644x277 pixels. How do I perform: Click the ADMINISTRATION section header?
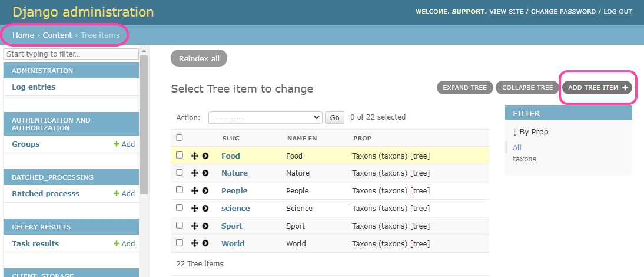coord(71,71)
